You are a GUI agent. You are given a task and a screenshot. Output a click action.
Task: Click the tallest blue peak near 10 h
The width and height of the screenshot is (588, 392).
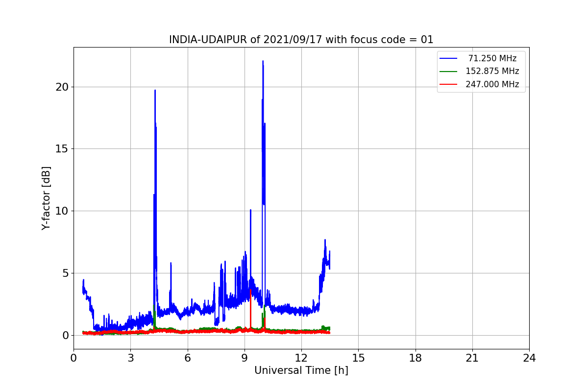263,62
